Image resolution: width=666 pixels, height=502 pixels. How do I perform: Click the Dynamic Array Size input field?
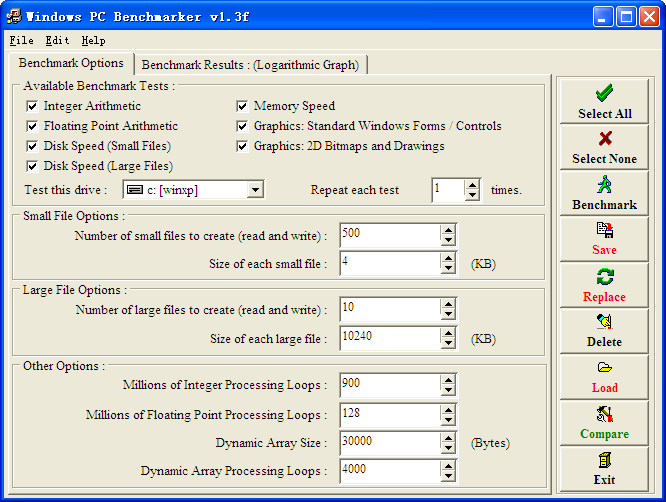pos(388,442)
